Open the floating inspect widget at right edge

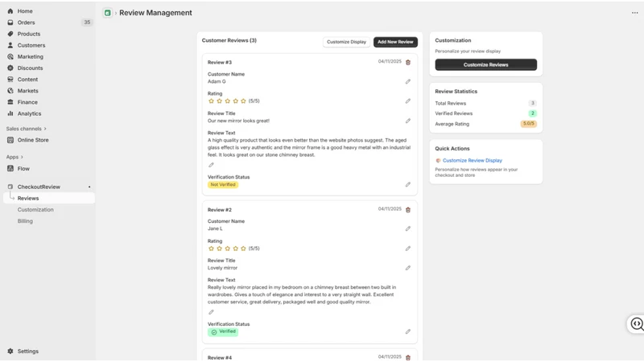tap(636, 324)
